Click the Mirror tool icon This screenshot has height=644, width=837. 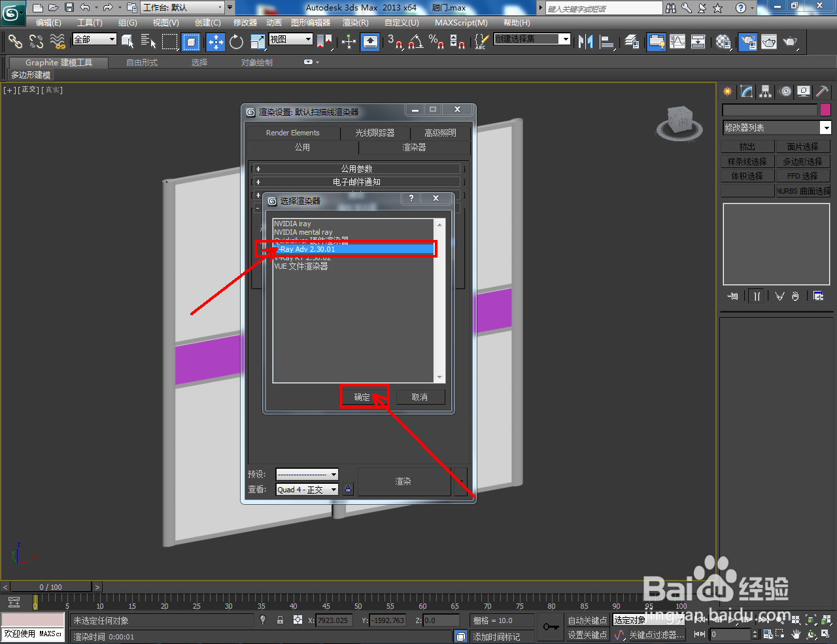pos(586,42)
